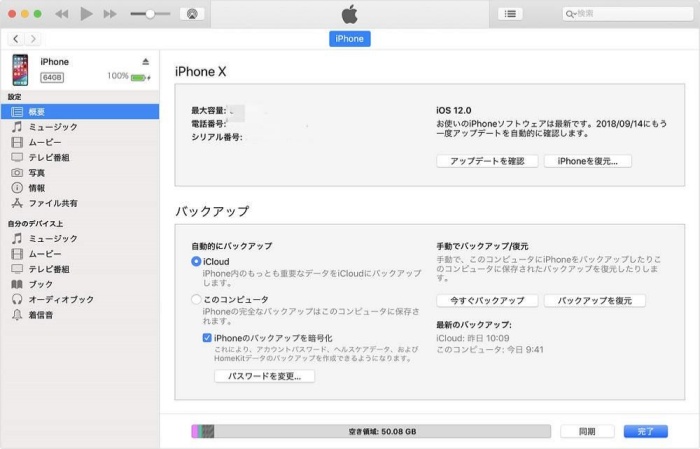This screenshot has width=700, height=449.
Task: Click the fast-forward button
Action: click(x=110, y=14)
